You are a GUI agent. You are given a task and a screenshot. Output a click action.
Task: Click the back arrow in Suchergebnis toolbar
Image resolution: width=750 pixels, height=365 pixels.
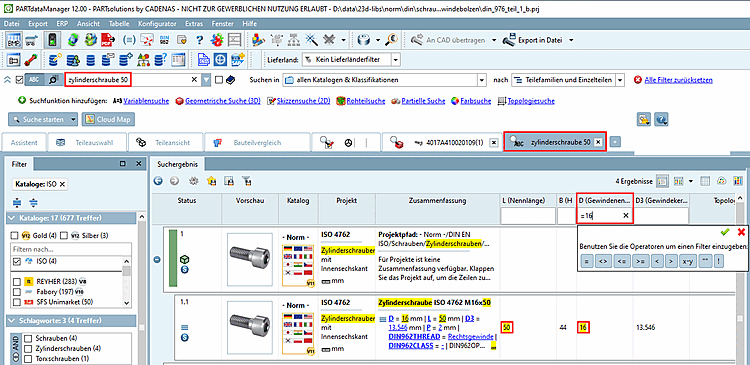point(158,181)
